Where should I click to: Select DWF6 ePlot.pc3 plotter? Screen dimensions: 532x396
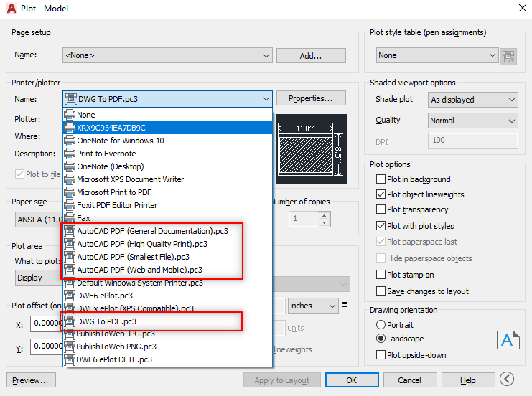167,296
